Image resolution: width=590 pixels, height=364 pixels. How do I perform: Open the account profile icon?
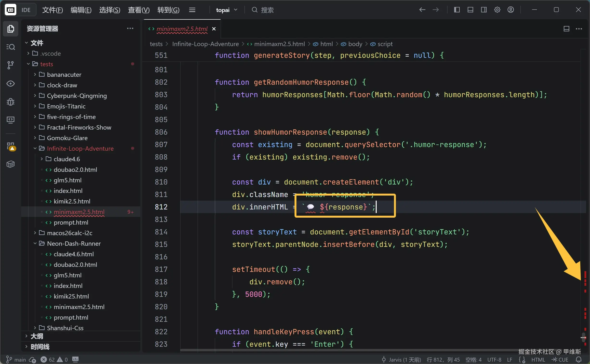pos(511,10)
